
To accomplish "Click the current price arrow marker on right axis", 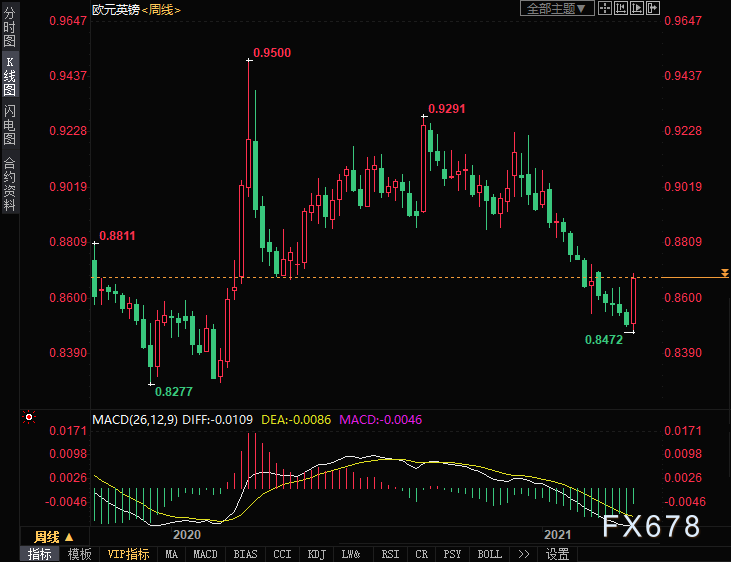I will click(724, 273).
